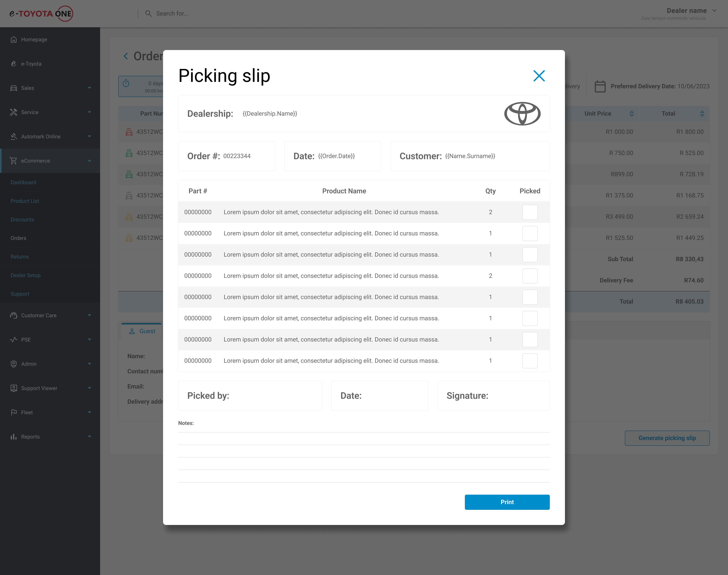Click the Reports bar chart icon
Screen dimensions: 728x575
[x=13, y=437]
